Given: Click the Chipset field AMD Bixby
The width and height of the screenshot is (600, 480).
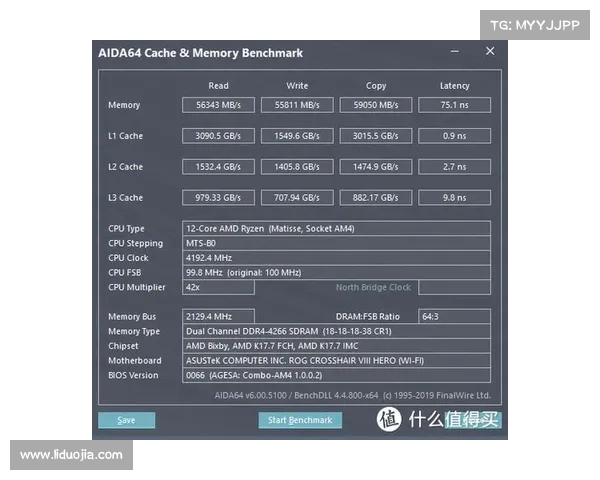Looking at the screenshot, I should tap(336, 346).
